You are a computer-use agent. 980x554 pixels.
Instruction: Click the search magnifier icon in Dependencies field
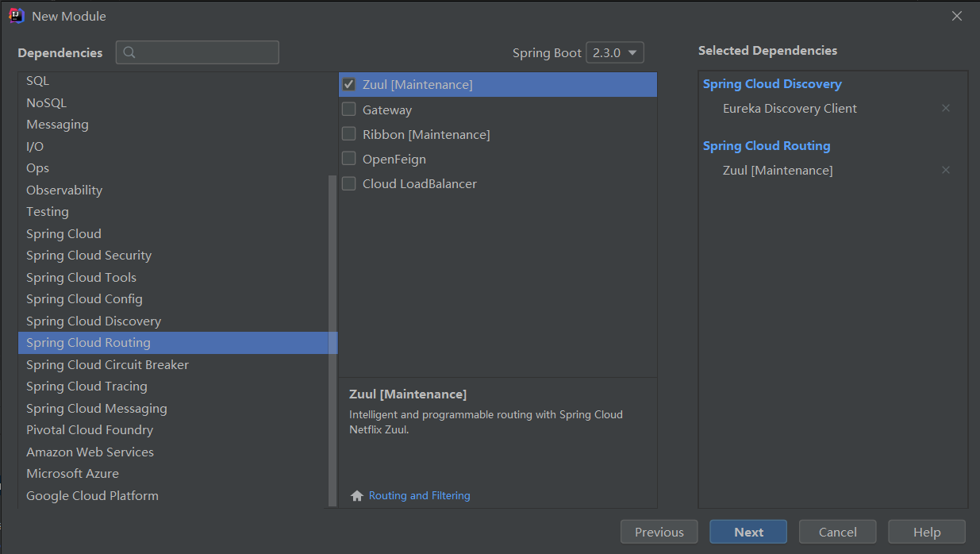coord(129,52)
